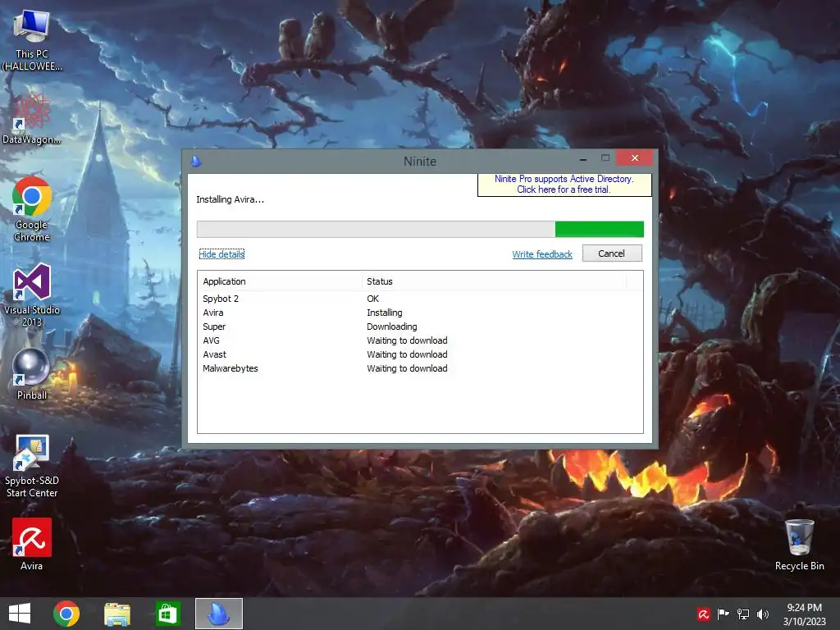This screenshot has width=840, height=630.
Task: Select the Malwarebytes application row
Action: (x=420, y=368)
